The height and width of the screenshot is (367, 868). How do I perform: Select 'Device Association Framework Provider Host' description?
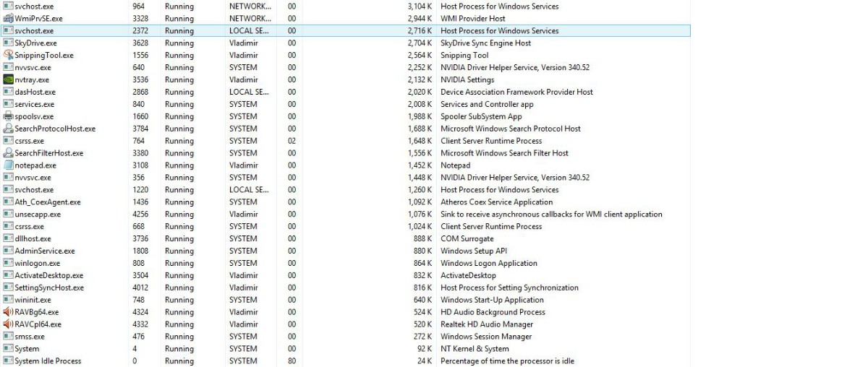coord(516,92)
